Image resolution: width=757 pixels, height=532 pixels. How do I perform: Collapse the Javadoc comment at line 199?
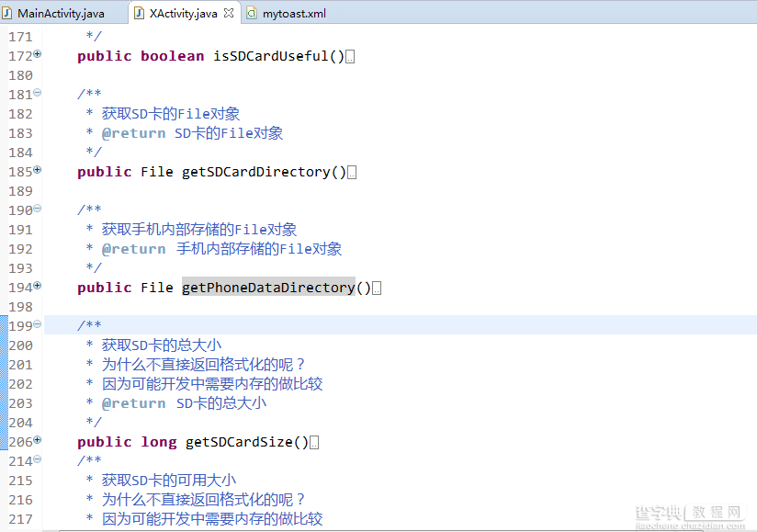[38, 324]
